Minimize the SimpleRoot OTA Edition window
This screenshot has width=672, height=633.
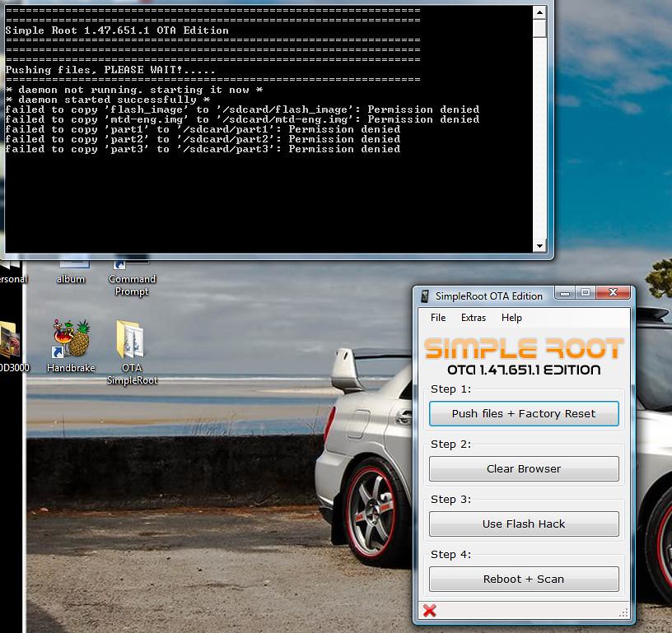565,293
